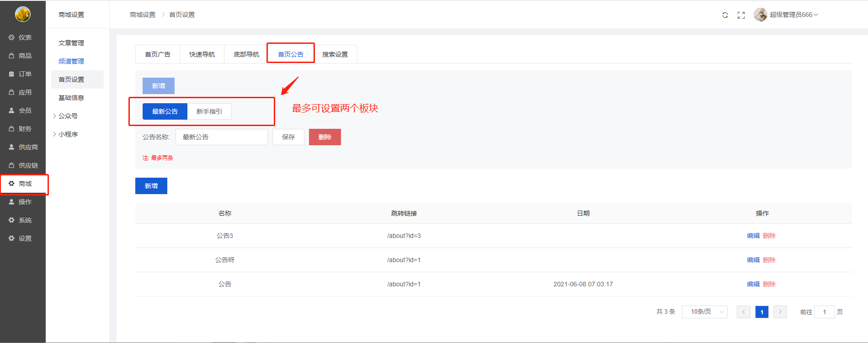Click the refresh icon in top bar
Screen dimensions: 868x343
pos(725,15)
